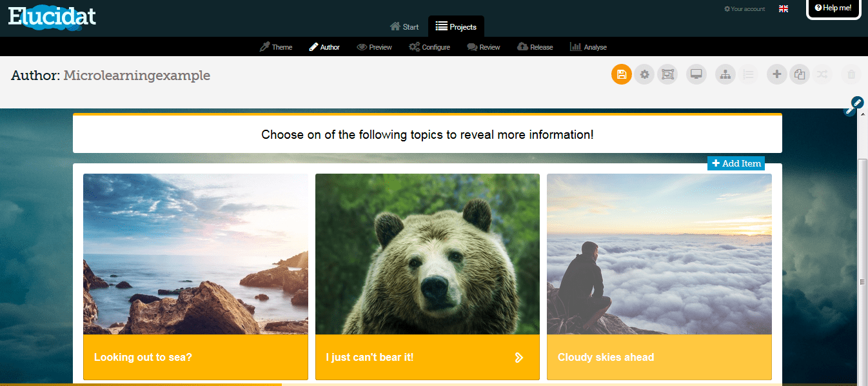
Task: Go to Preview in the toolbar
Action: [x=374, y=46]
